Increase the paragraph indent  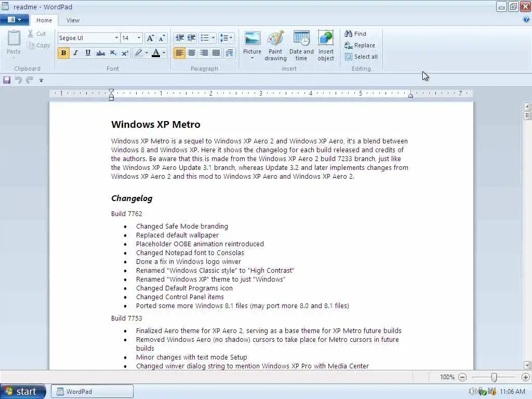[x=192, y=37]
